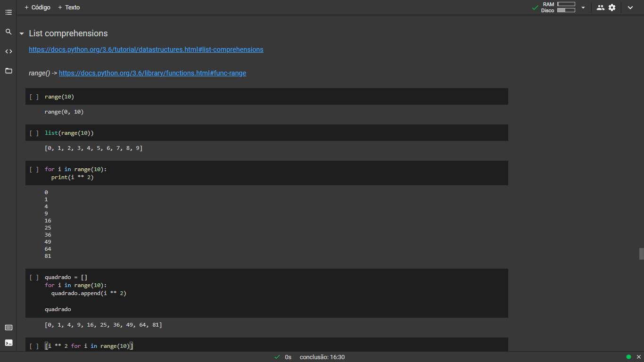The image size is (644, 362).
Task: Open the code snippets sidebar icon
Action: (8, 51)
